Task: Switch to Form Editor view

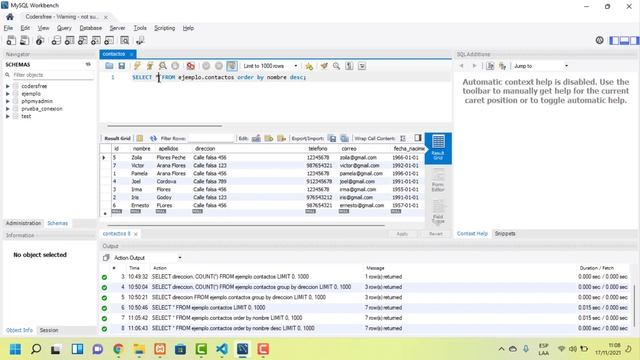Action: 438,181
